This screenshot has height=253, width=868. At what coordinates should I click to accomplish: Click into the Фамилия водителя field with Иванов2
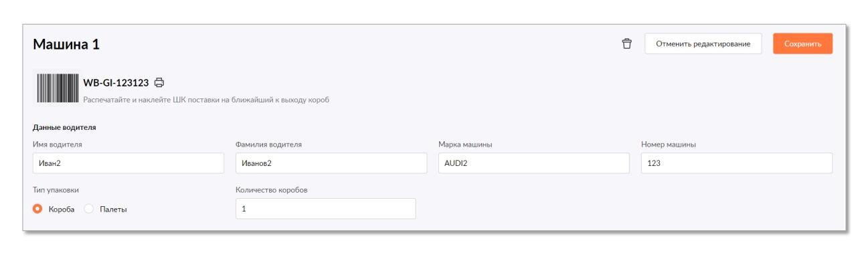[331, 163]
